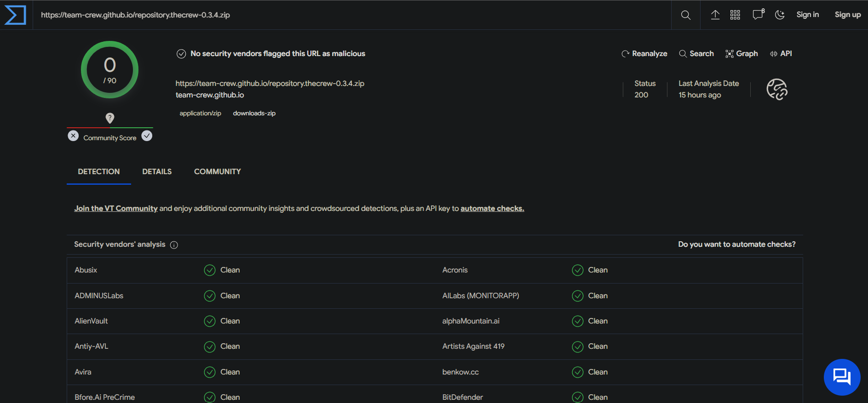Open the chat support floating button

click(x=842, y=377)
